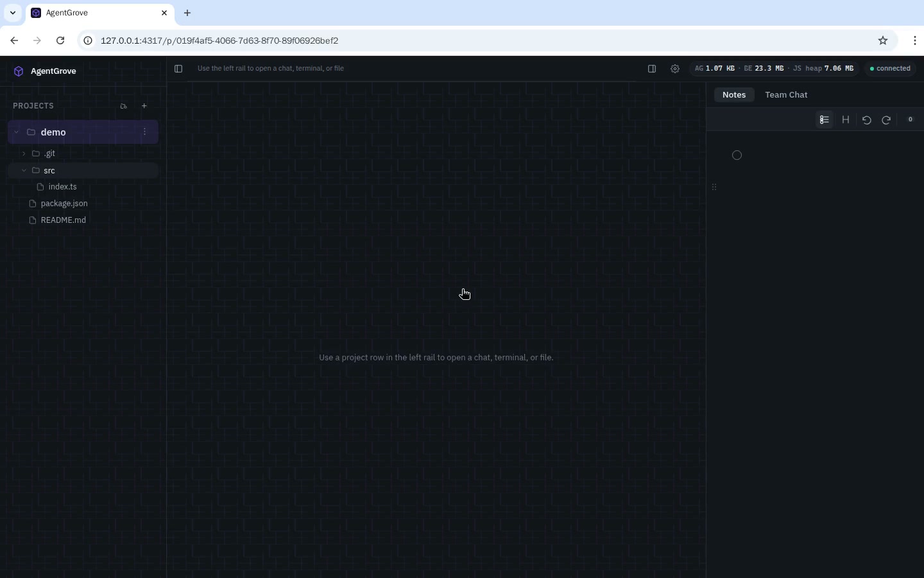Select the demo project row
Screen dimensions: 924x578
click(83, 132)
